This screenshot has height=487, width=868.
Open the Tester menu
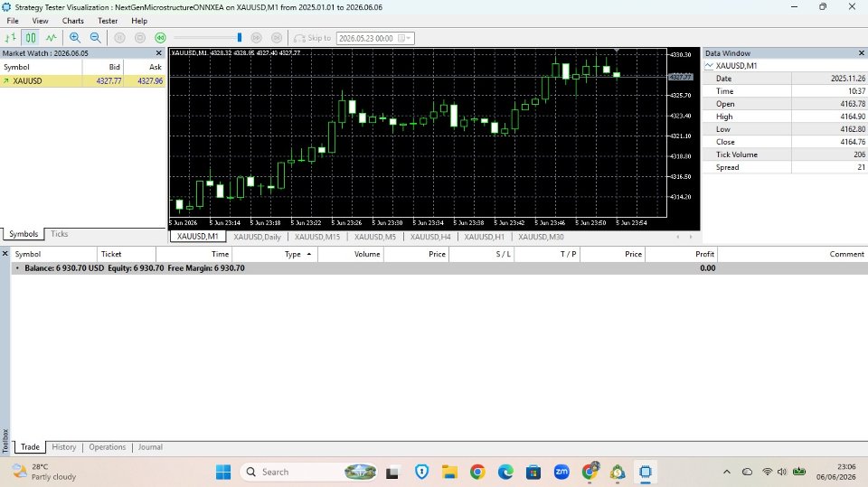point(108,21)
